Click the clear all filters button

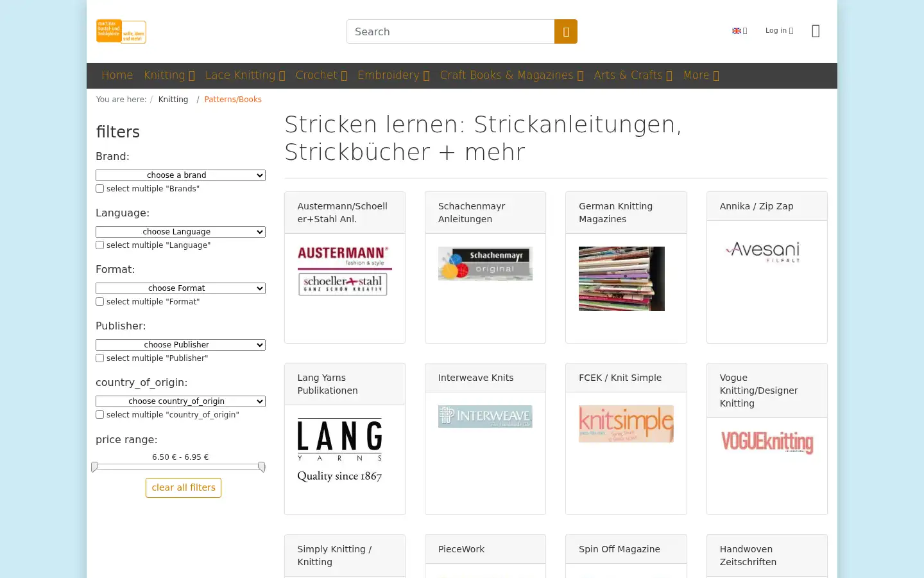184,487
